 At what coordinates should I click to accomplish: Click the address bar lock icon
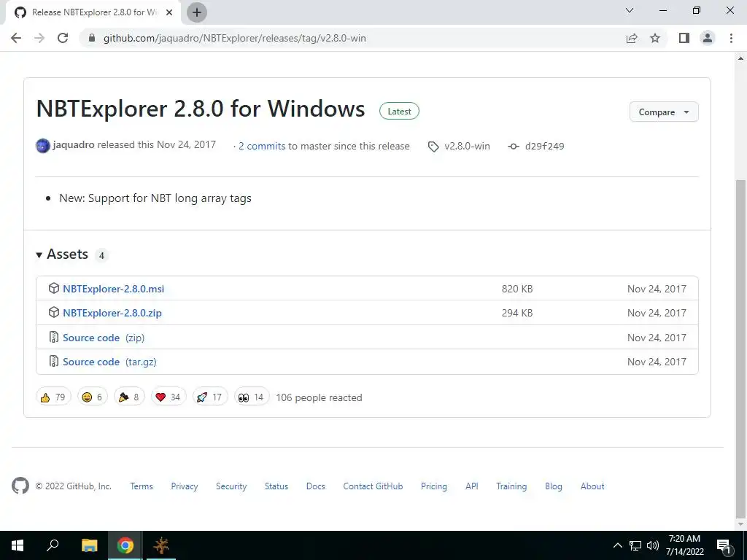click(x=92, y=38)
